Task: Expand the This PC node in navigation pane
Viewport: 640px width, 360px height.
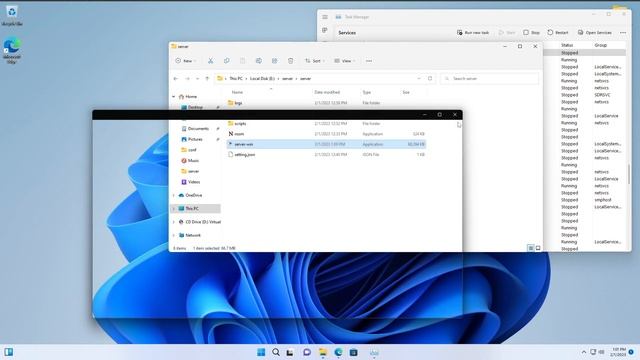Action: click(x=174, y=209)
